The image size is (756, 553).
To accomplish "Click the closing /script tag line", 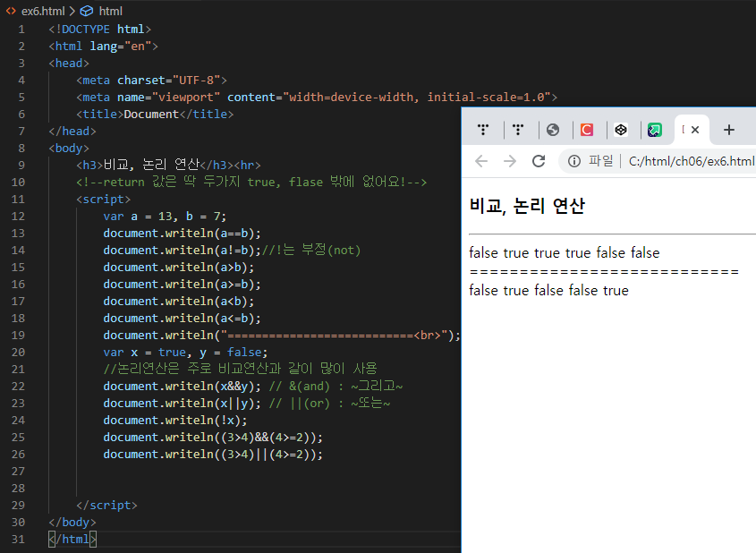I will tap(106, 506).
